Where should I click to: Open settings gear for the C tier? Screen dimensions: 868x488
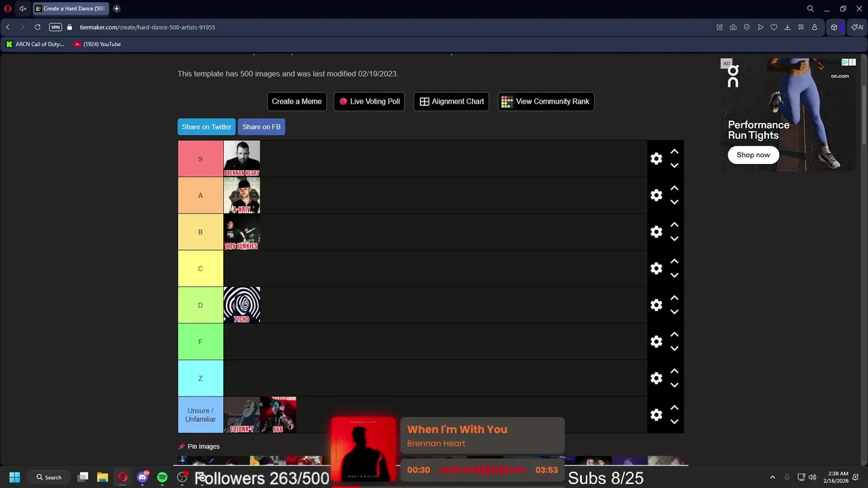656,268
